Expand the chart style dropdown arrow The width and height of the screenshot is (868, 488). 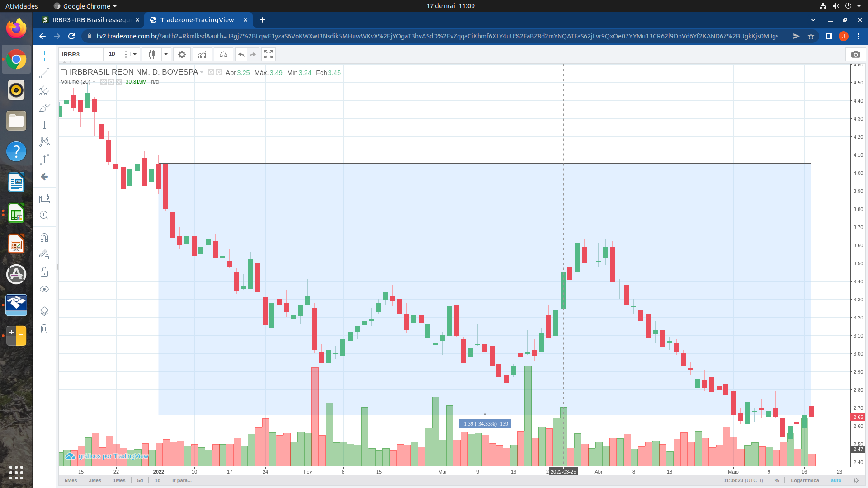166,54
